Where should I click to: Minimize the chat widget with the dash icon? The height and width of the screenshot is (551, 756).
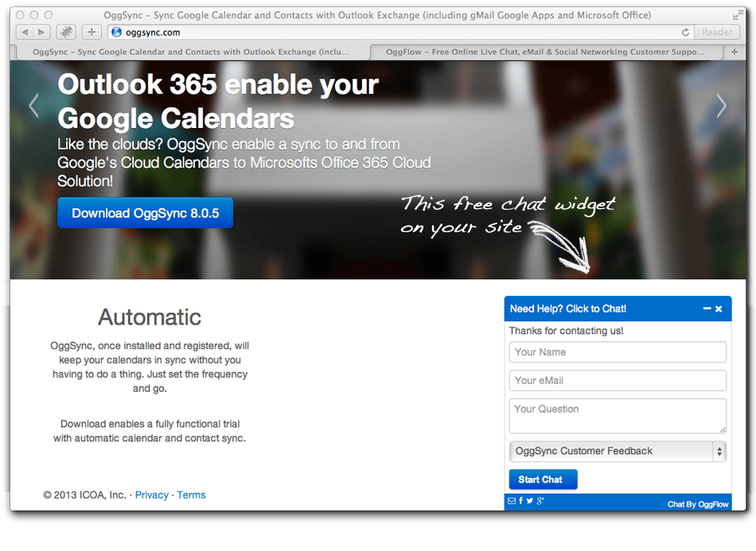(x=707, y=308)
